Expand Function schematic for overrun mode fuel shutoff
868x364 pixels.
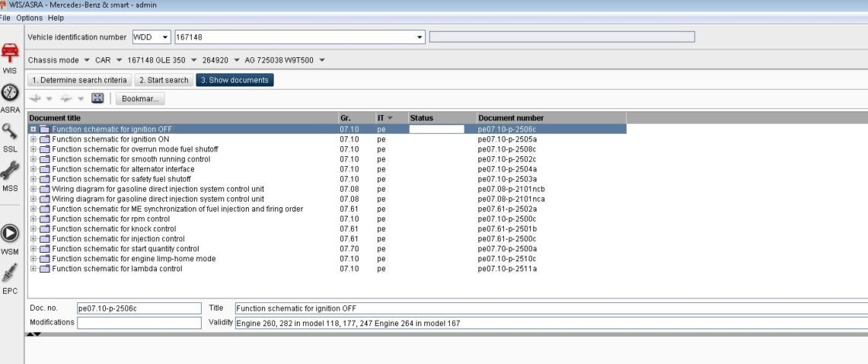click(34, 149)
